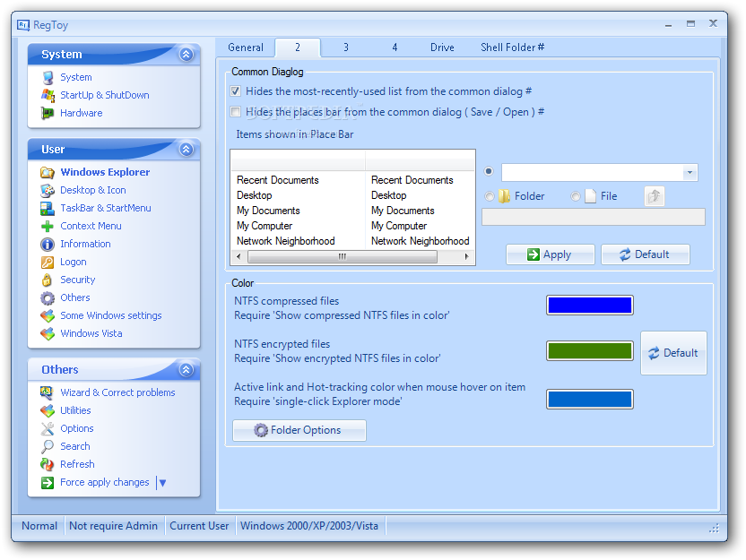Click Default button in Common Dialog group
This screenshot has height=560, width=746.
[x=646, y=254]
